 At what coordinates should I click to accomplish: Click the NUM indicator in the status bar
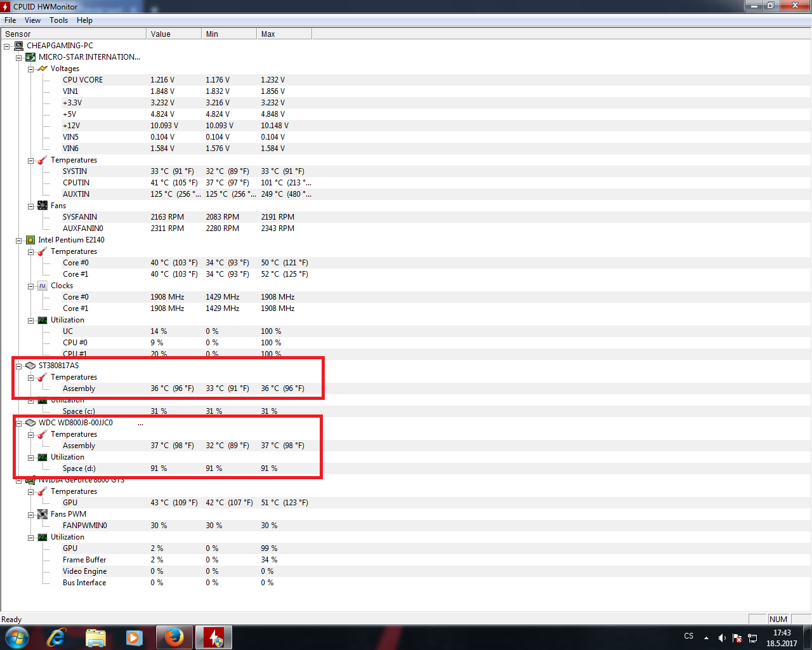point(778,620)
